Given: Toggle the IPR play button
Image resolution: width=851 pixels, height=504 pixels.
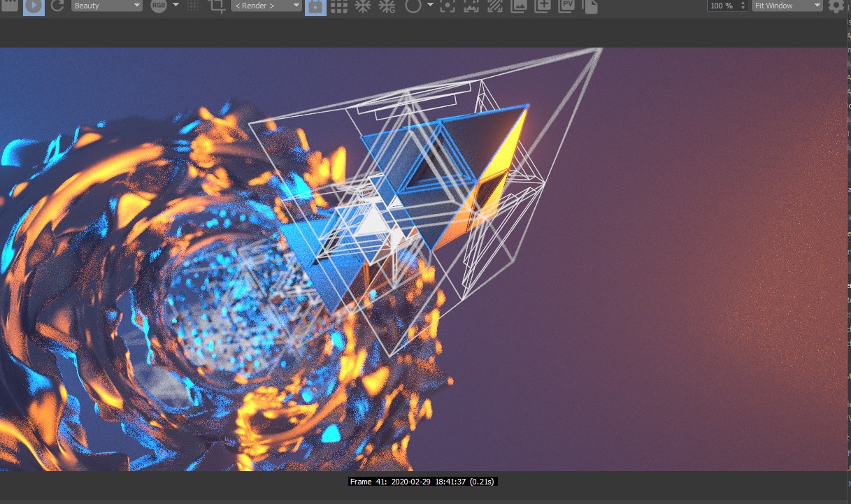Looking at the screenshot, I should tap(34, 6).
